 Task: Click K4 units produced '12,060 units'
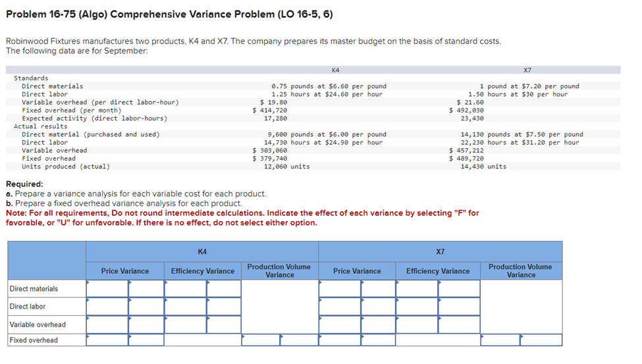pyautogui.click(x=286, y=167)
